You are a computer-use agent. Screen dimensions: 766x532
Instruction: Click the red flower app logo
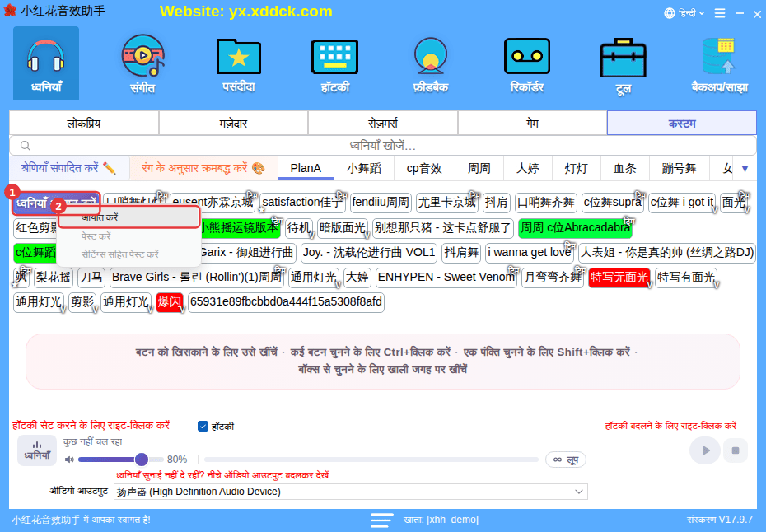point(10,10)
